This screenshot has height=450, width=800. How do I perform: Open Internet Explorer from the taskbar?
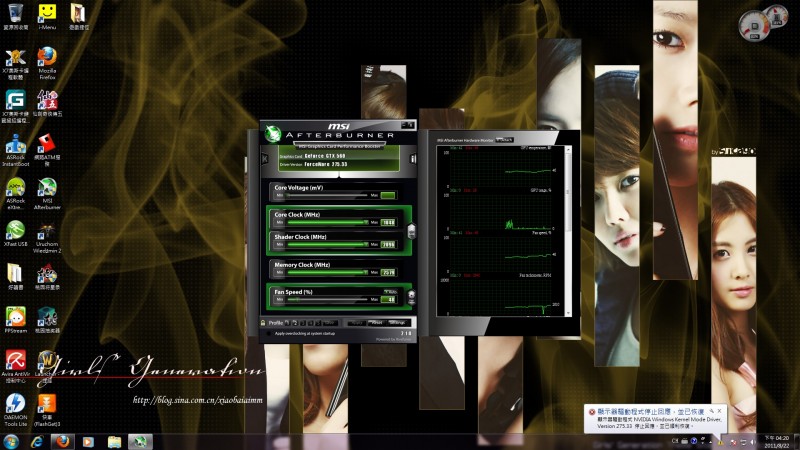pos(37,442)
